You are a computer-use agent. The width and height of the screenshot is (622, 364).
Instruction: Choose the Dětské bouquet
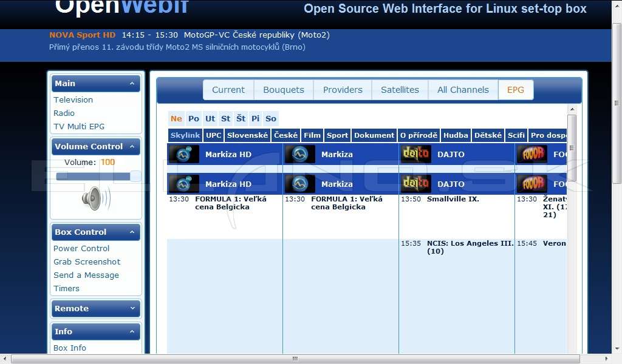tap(488, 135)
